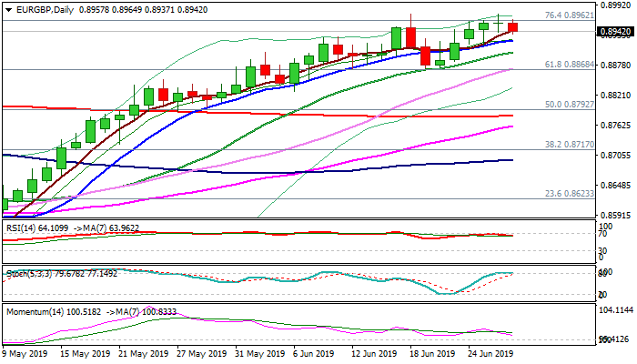Screen dimensions: 637x364
Task: Click the 0.85915 price scale value
Action: pos(615,216)
